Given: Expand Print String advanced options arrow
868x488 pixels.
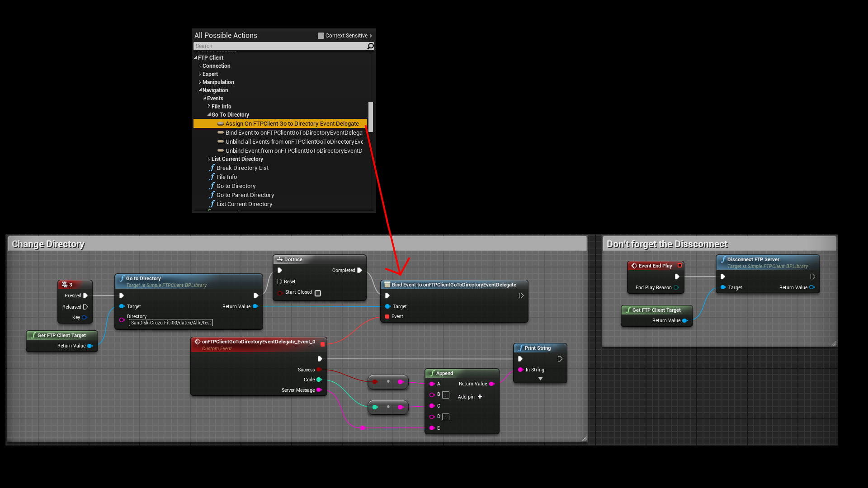Looking at the screenshot, I should tap(540, 379).
